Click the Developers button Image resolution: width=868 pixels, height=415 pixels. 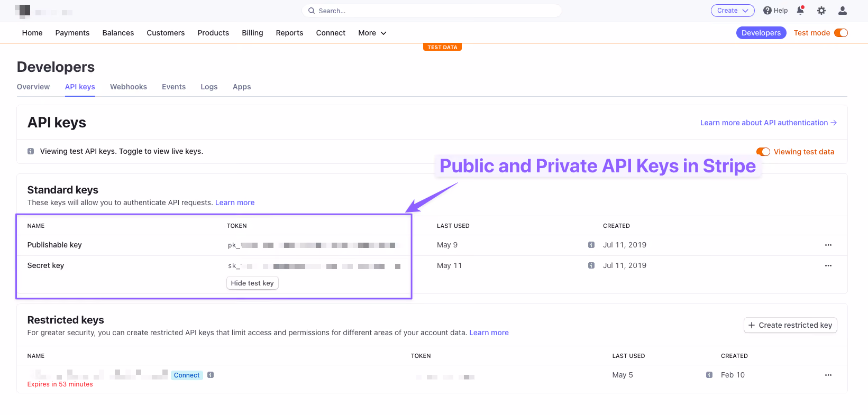tap(761, 33)
